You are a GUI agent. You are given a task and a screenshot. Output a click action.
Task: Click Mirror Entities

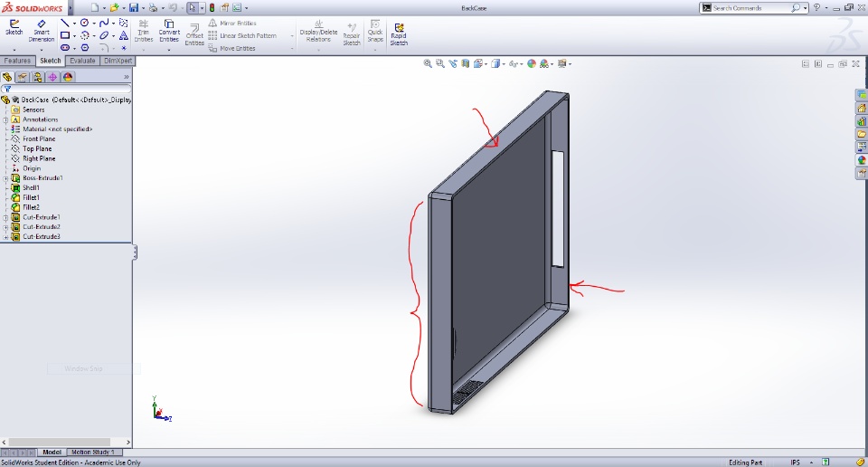(232, 24)
